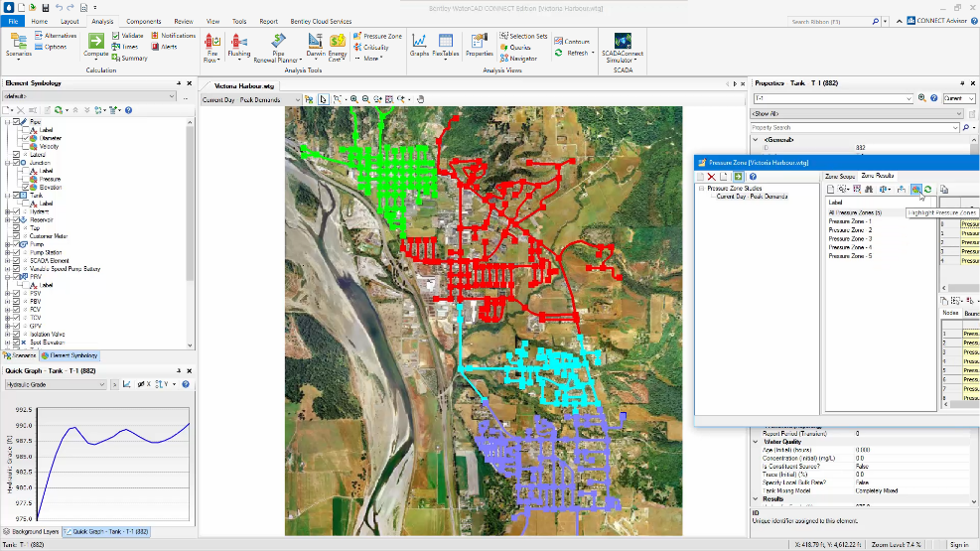
Task: Launch the Darwin optimization tool
Action: (315, 42)
